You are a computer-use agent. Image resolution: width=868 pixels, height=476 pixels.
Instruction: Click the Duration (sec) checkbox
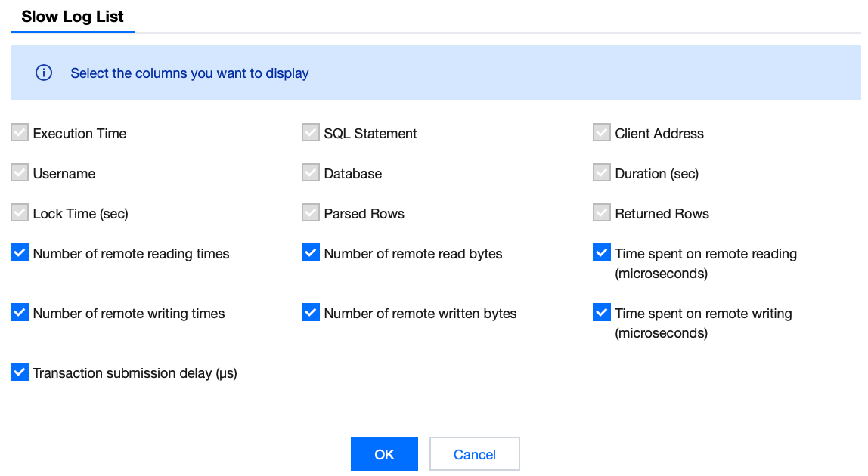(602, 173)
